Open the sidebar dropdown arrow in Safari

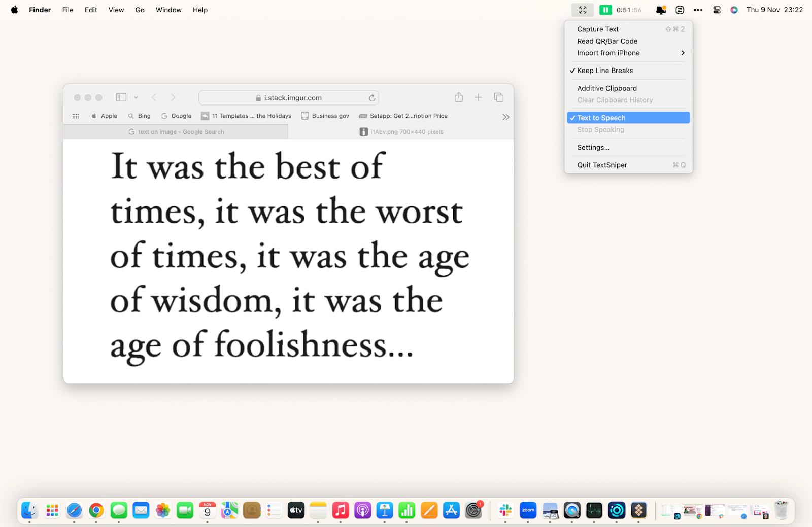tap(136, 97)
